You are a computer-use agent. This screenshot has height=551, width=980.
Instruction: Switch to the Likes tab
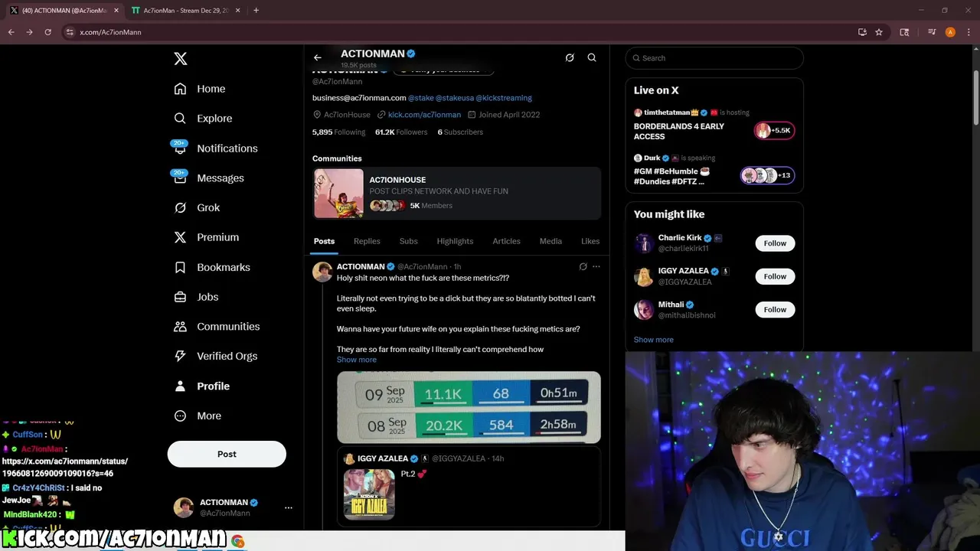coord(590,241)
